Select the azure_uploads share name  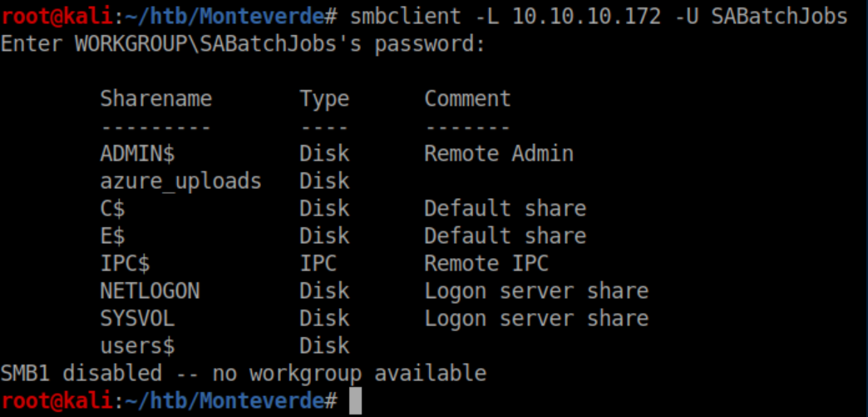pos(180,181)
